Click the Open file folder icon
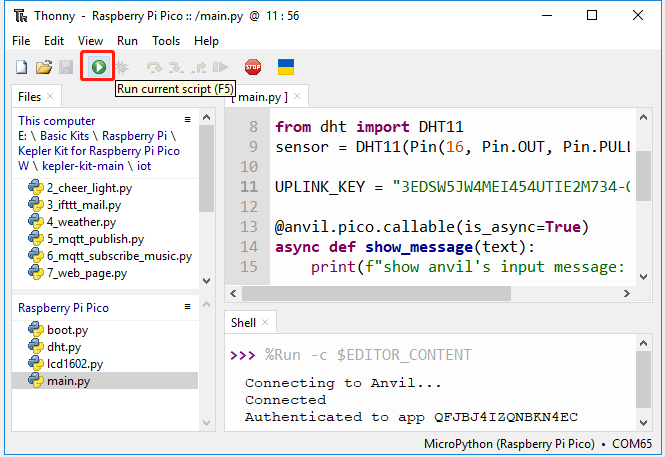 [x=44, y=67]
